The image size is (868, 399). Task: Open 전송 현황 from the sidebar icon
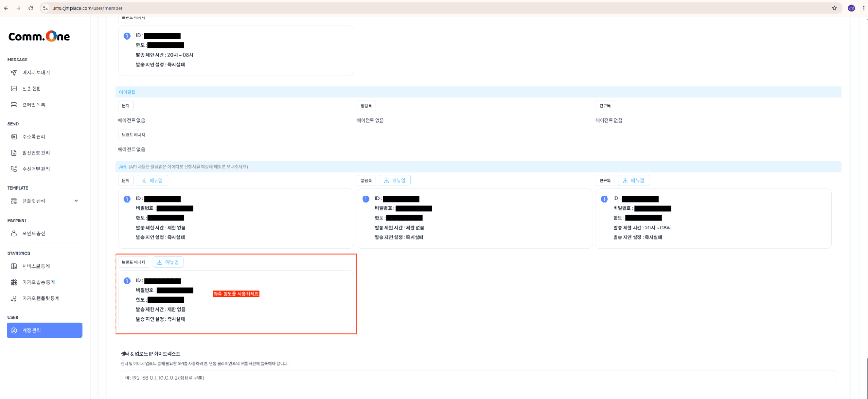tap(13, 88)
